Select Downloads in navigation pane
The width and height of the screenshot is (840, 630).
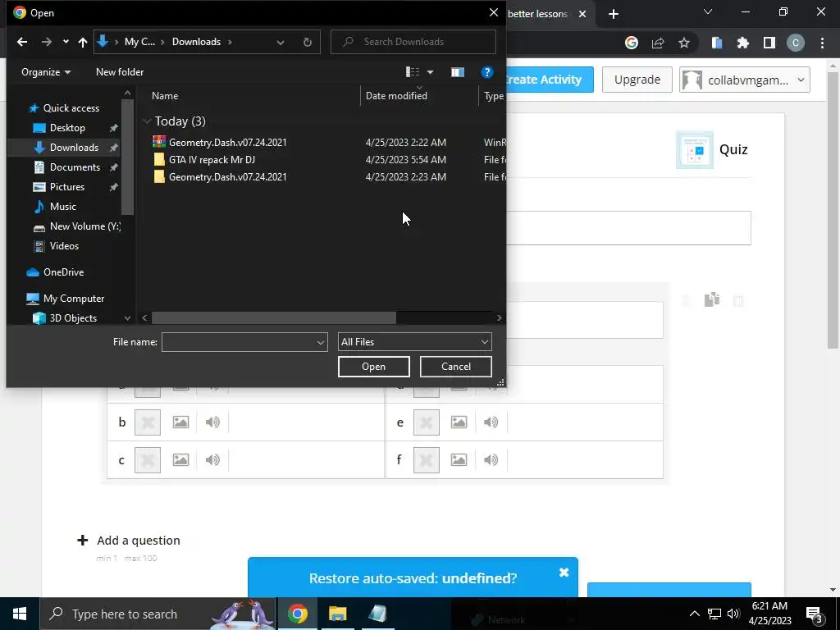74,148
